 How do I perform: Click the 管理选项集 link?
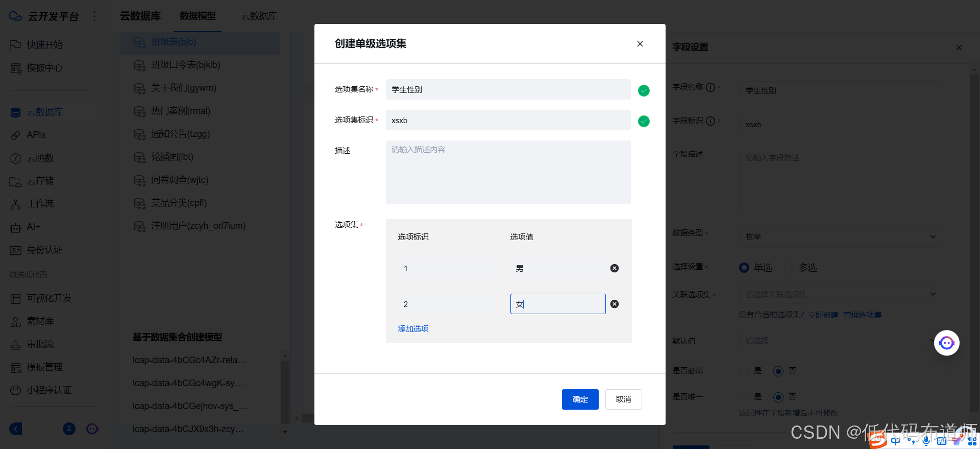tap(863, 315)
